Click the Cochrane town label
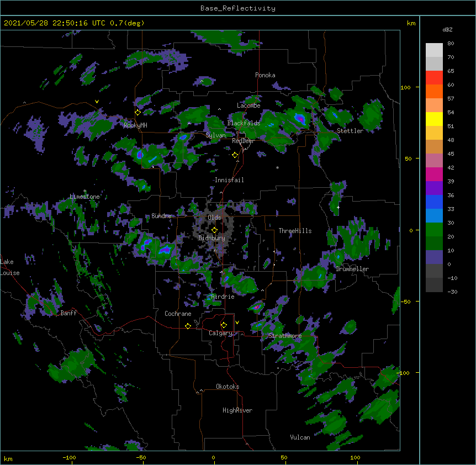476x465 pixels. click(x=178, y=314)
